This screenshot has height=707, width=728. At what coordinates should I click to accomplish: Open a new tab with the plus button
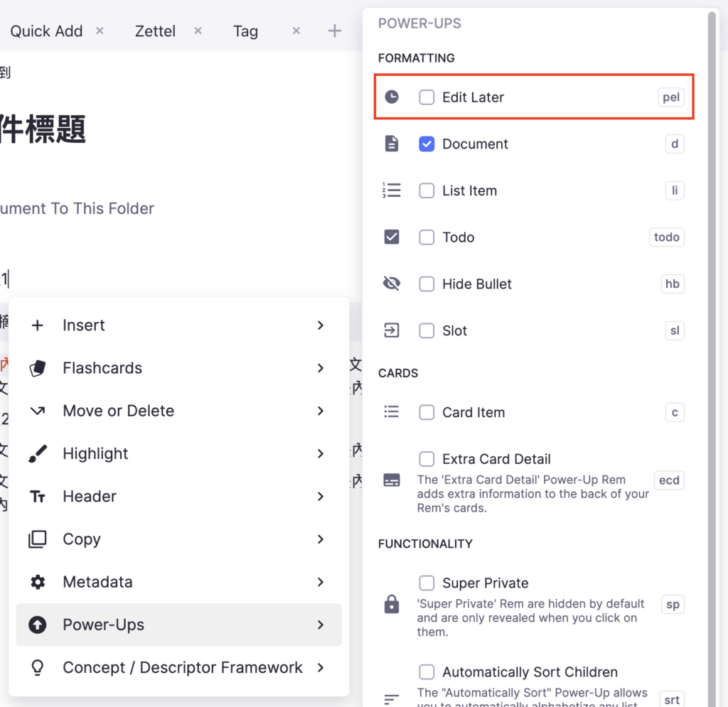coord(335,31)
